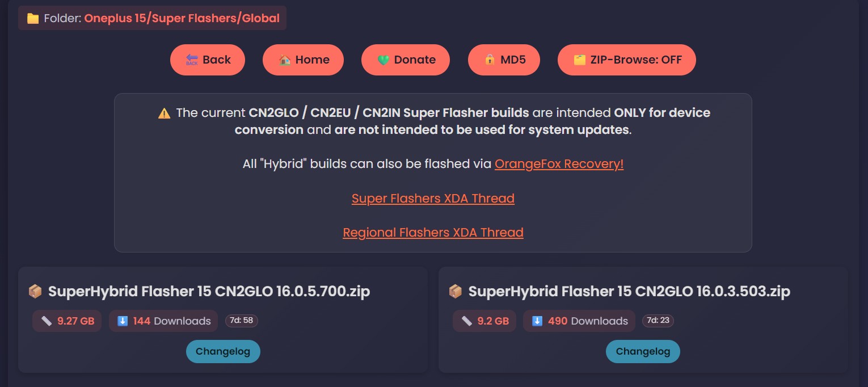
Task: Click the green heart Donate icon
Action: (384, 60)
